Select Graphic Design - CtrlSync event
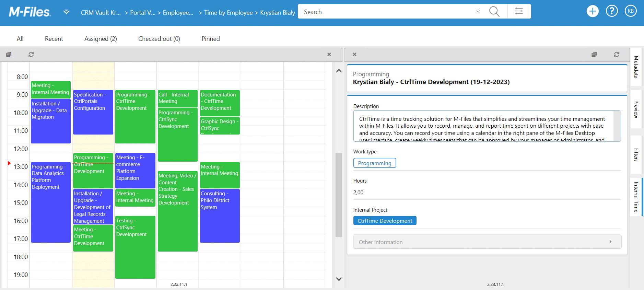The image size is (644, 290). tap(220, 126)
